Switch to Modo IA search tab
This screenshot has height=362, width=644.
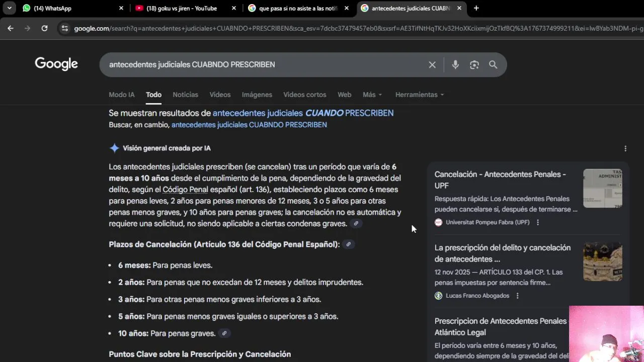pos(122,95)
